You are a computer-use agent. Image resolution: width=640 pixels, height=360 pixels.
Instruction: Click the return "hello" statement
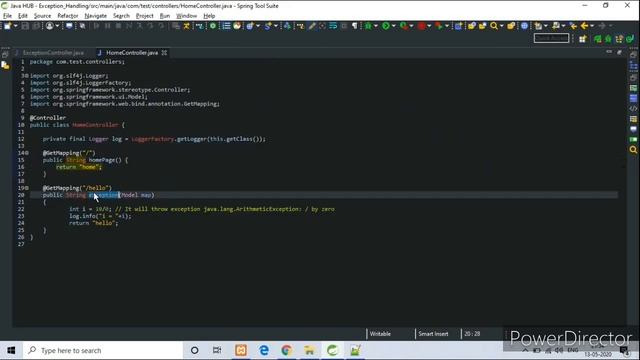93,223
